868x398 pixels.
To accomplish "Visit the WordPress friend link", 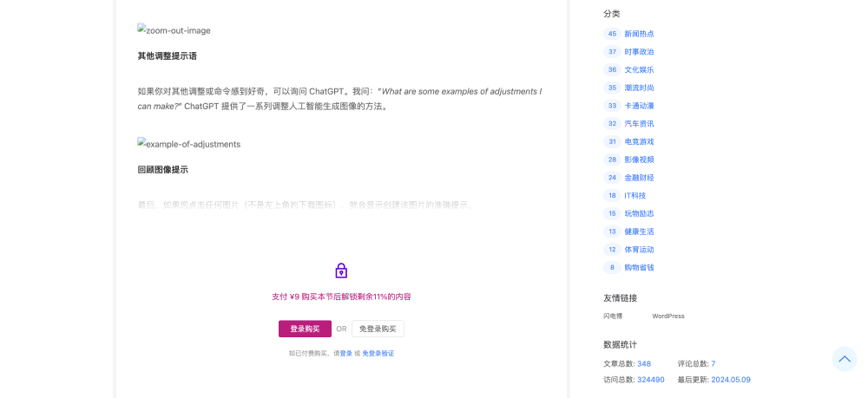I will click(668, 316).
